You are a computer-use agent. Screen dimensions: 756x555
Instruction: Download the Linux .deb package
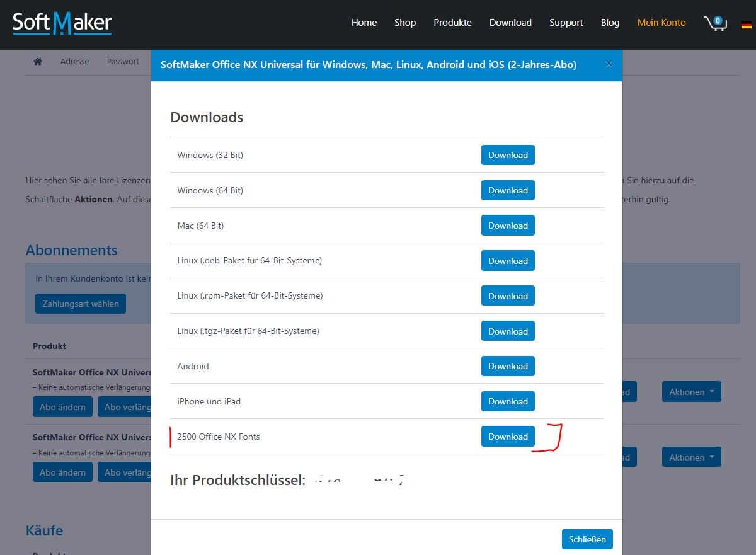click(x=508, y=261)
